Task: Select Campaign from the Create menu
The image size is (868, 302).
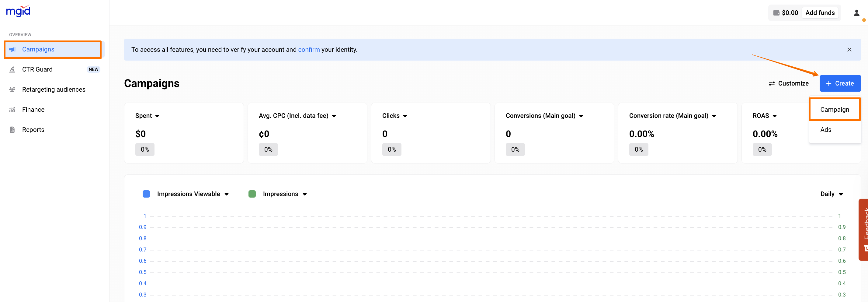Action: click(x=834, y=110)
